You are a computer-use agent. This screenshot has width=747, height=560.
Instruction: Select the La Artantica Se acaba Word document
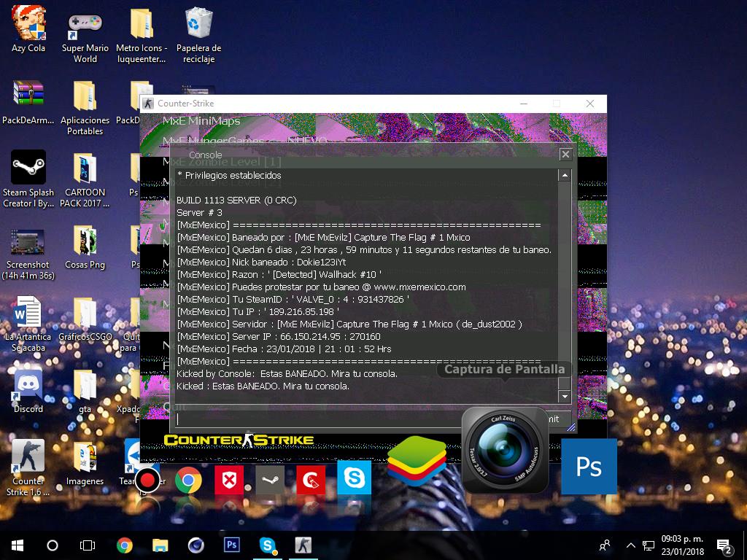(x=28, y=324)
